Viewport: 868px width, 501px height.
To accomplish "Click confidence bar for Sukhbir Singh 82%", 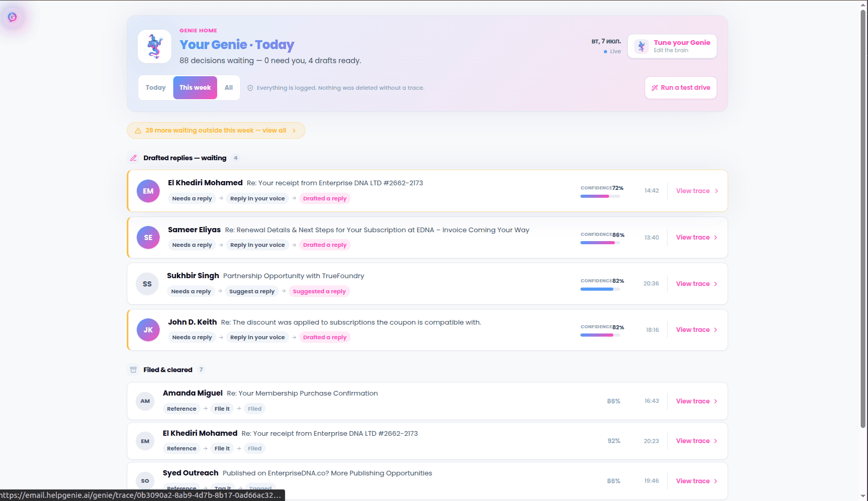I will click(x=600, y=289).
